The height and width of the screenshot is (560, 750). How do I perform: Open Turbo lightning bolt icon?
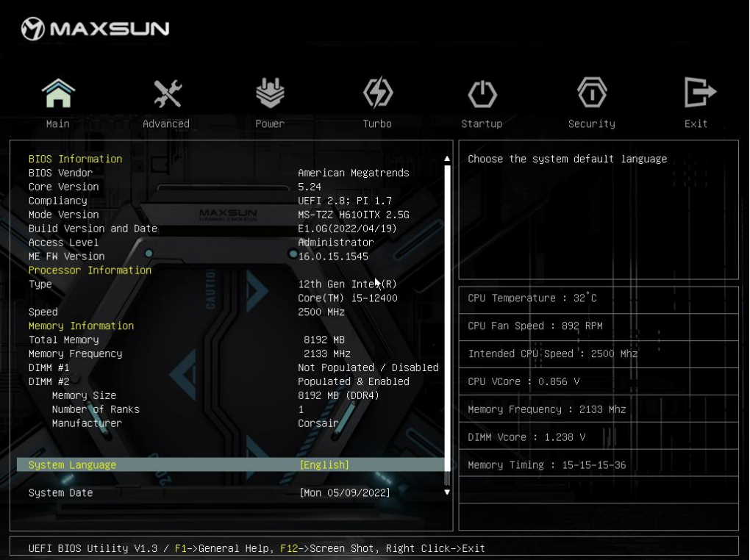(377, 93)
